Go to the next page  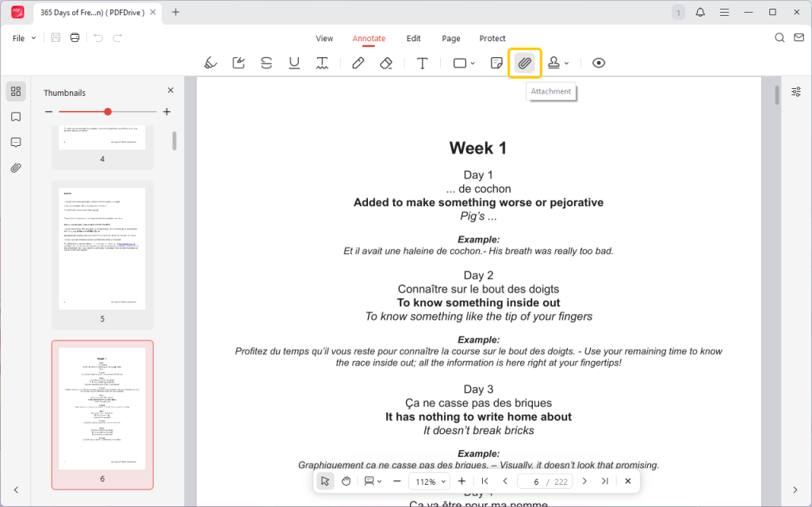click(584, 482)
